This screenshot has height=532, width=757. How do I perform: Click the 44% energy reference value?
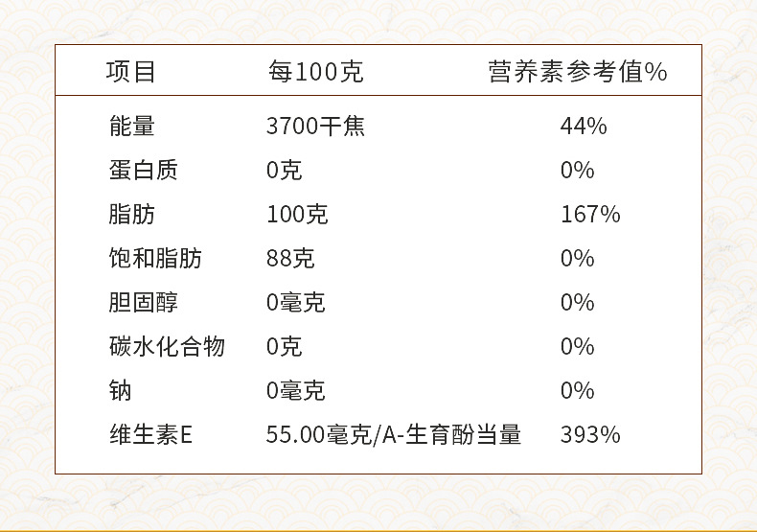[x=584, y=126]
